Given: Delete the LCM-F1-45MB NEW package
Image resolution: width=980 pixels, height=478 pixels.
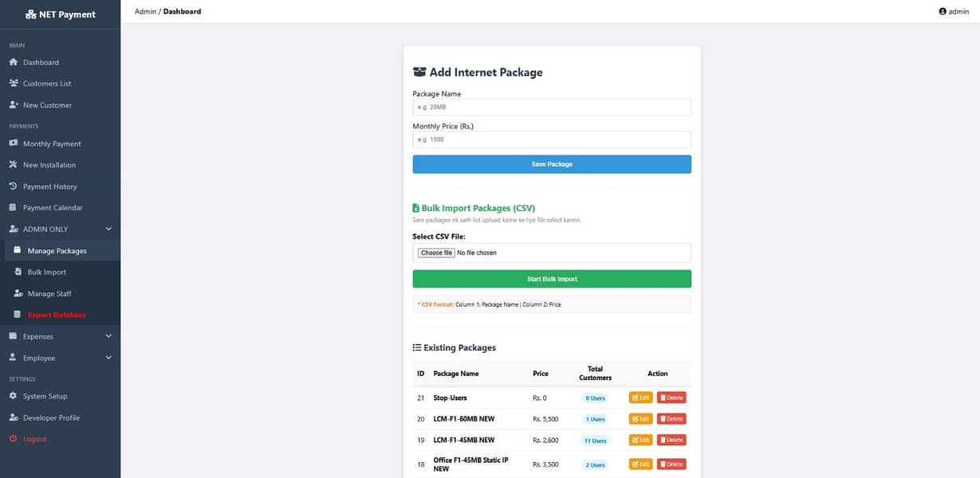Looking at the screenshot, I should pyautogui.click(x=671, y=440).
